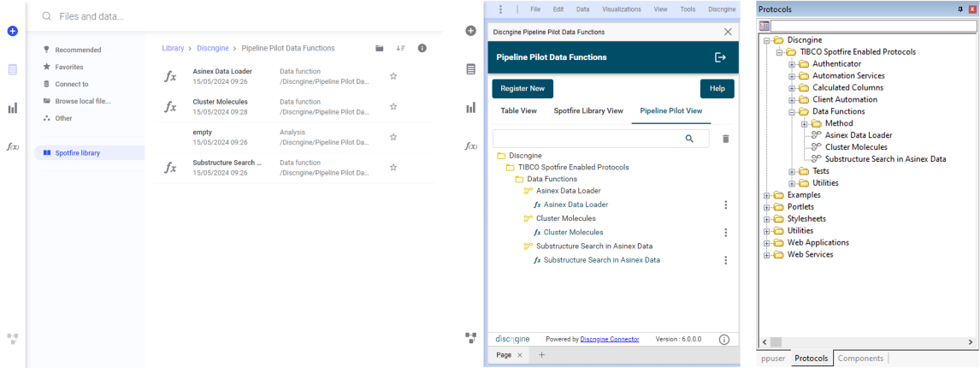
Task: Go to Library in the breadcrumb
Action: 173,48
